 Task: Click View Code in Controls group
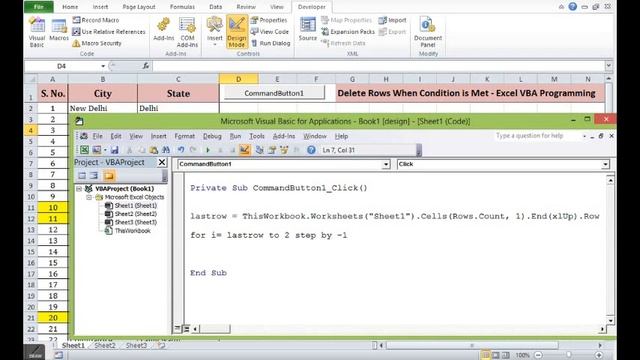[x=270, y=31]
